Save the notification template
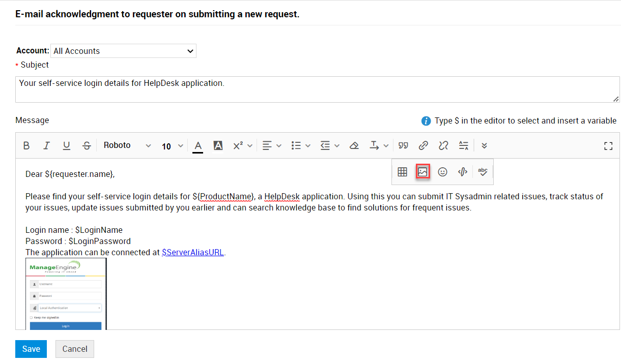621x364 pixels. (x=31, y=349)
